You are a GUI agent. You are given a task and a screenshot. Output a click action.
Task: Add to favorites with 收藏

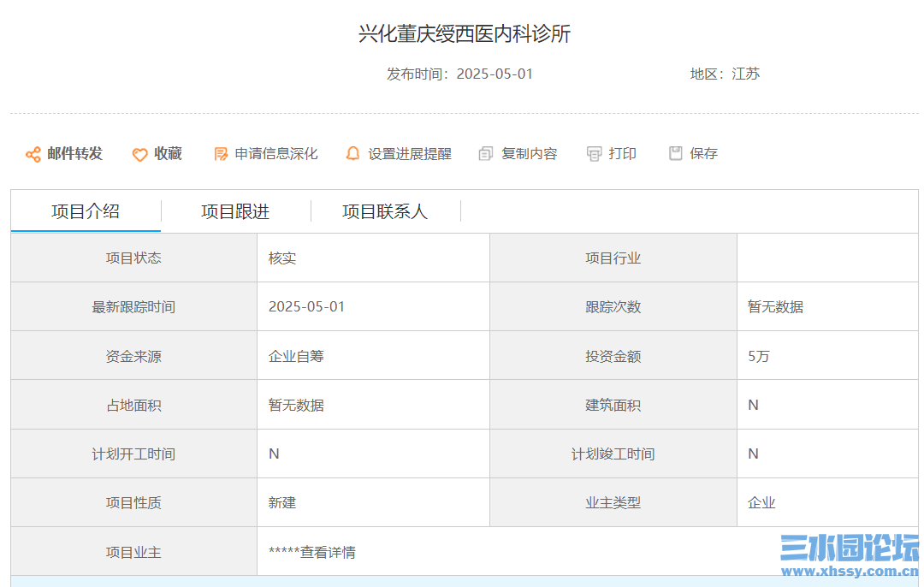click(168, 154)
